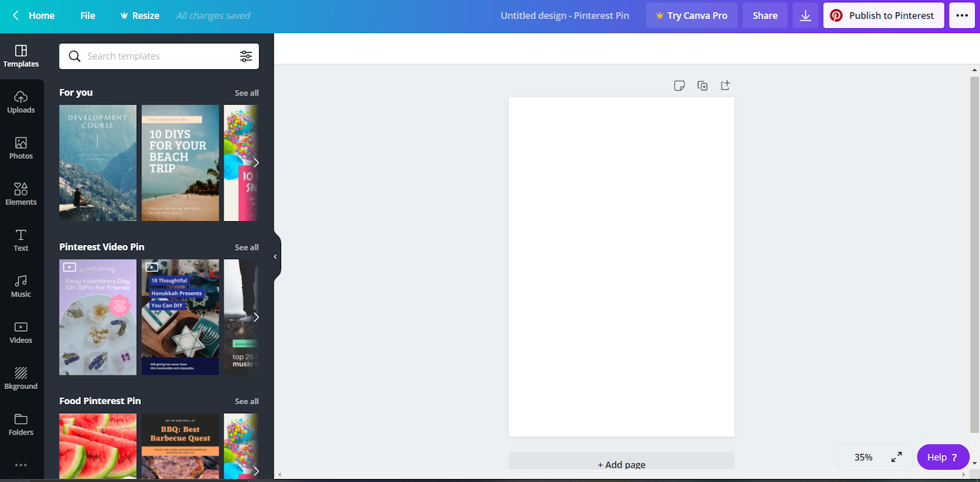This screenshot has height=482, width=980.
Task: Click the Share button
Action: click(765, 15)
